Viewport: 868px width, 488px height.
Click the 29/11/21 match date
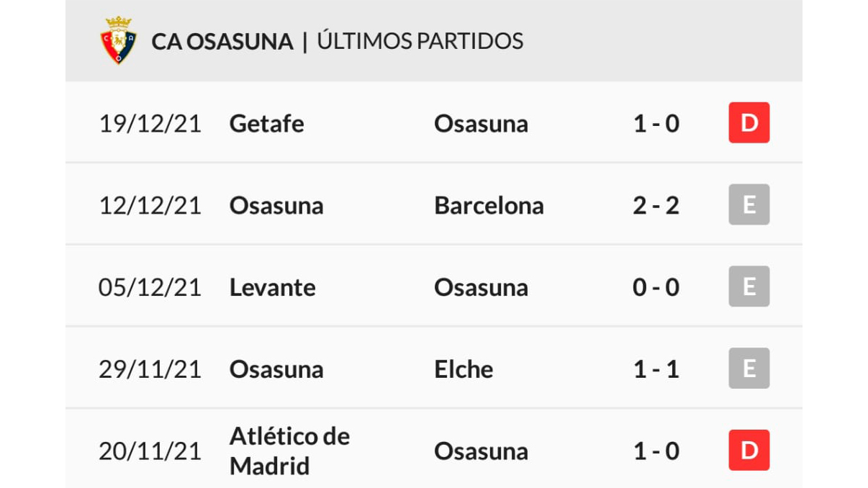150,369
